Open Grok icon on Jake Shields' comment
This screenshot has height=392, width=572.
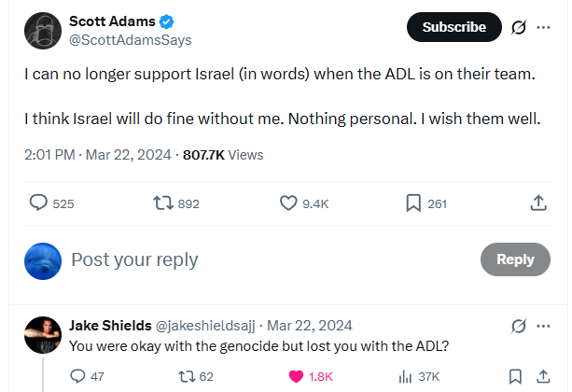pyautogui.click(x=519, y=326)
